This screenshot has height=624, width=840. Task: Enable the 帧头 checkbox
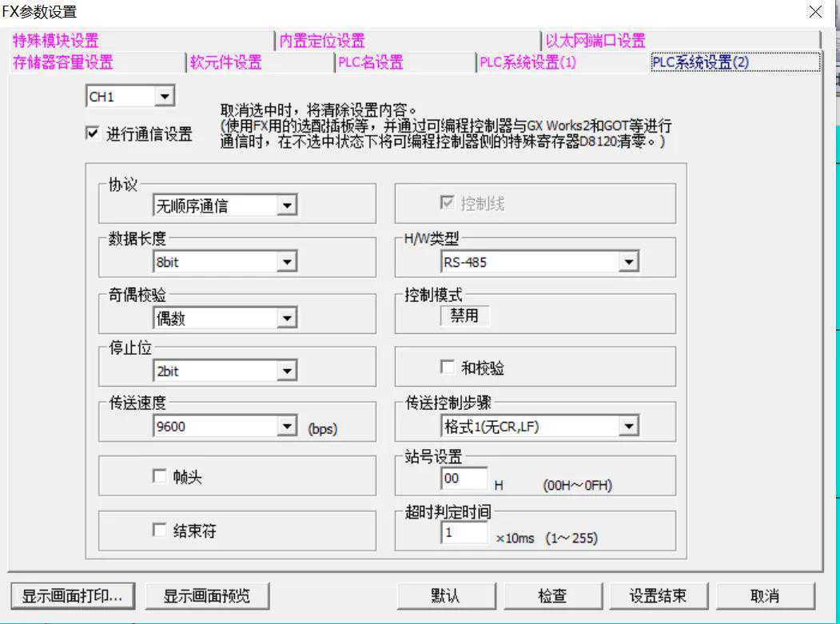[158, 477]
